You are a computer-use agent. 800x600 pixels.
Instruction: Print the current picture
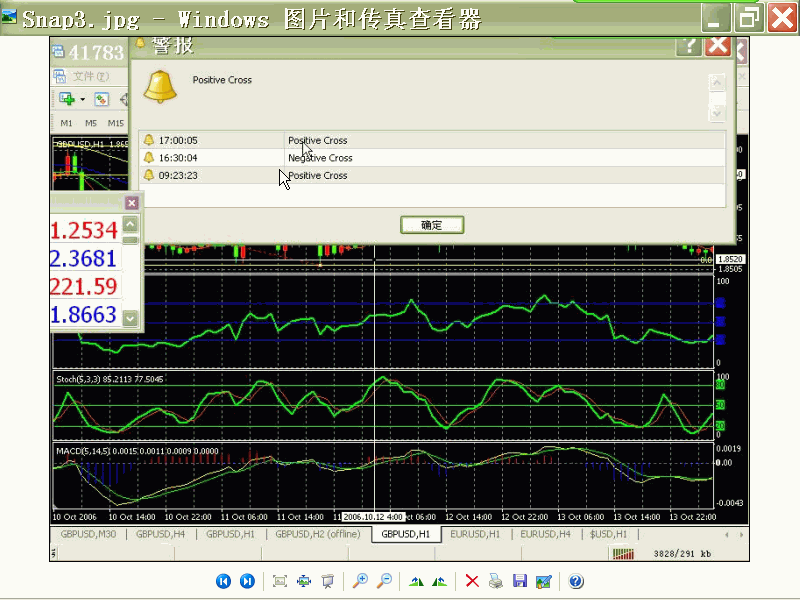(x=495, y=581)
